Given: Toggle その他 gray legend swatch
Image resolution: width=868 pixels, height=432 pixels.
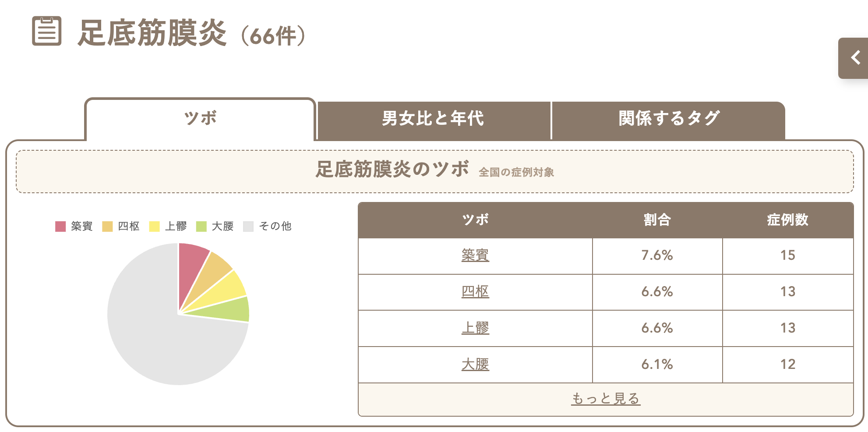Looking at the screenshot, I should (x=248, y=227).
